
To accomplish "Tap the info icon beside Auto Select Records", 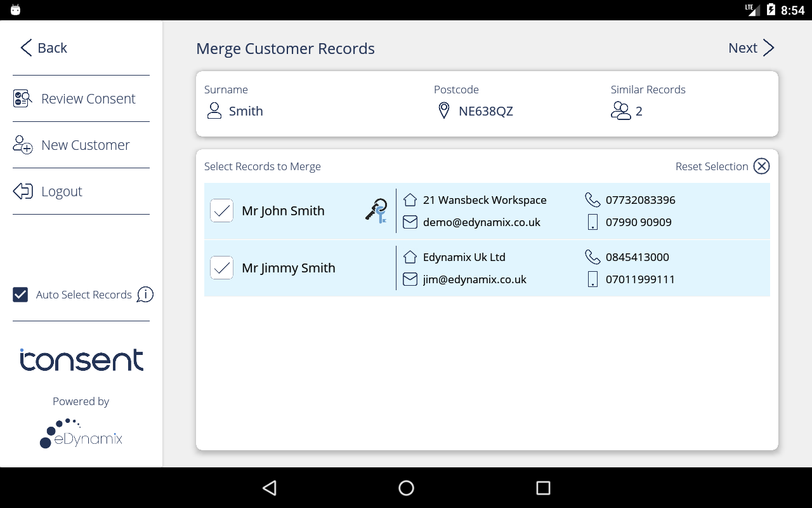I will pos(145,295).
